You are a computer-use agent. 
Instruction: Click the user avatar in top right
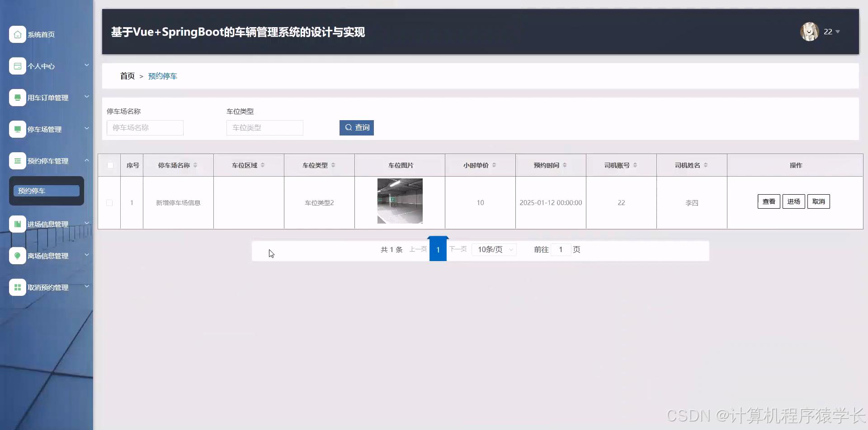coord(809,31)
